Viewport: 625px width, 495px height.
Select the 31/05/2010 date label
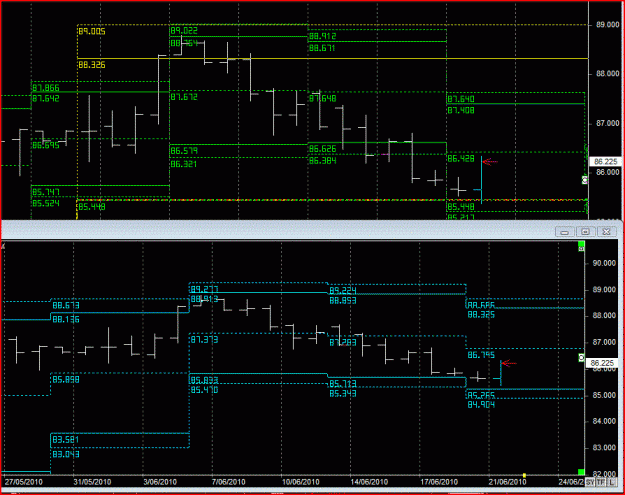(x=92, y=482)
